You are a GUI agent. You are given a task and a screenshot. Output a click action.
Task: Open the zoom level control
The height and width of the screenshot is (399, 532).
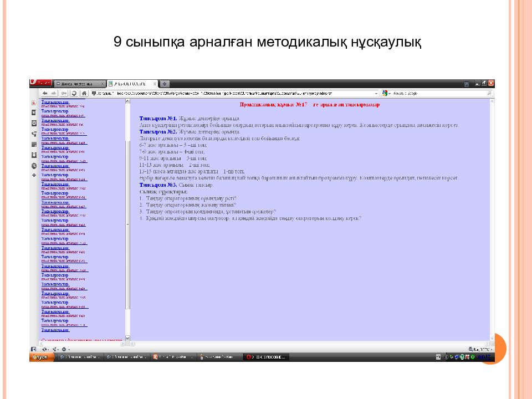coord(480,349)
